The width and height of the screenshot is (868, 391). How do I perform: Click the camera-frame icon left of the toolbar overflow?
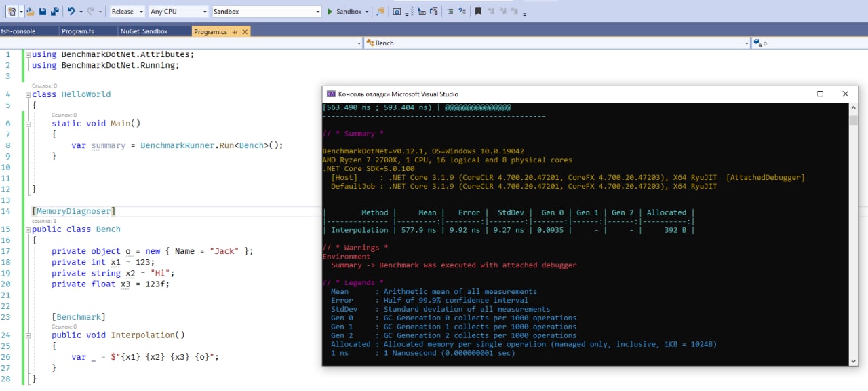pos(397,12)
